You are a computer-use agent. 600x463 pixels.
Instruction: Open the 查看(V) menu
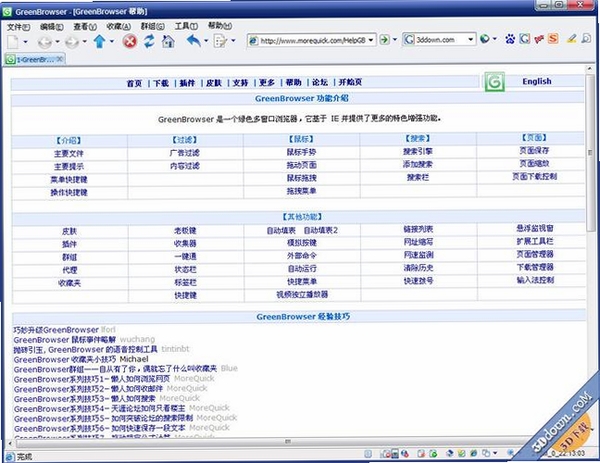85,27
